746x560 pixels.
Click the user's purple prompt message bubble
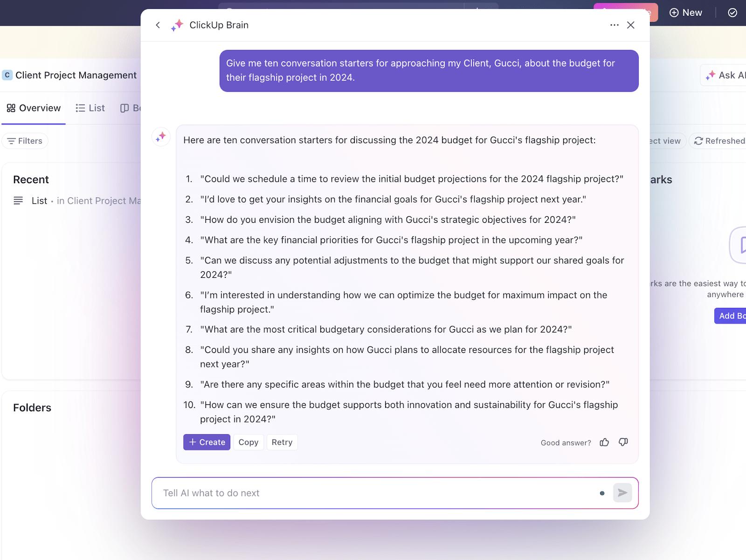[429, 71]
